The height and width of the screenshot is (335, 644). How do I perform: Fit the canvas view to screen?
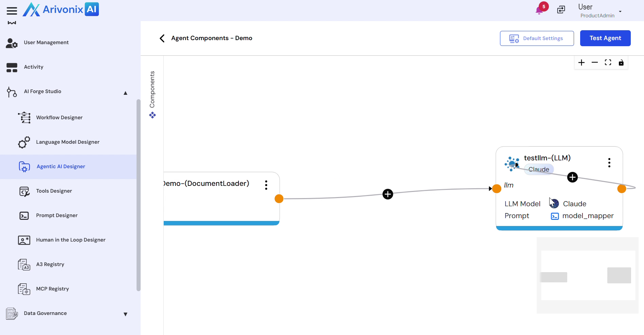(608, 63)
